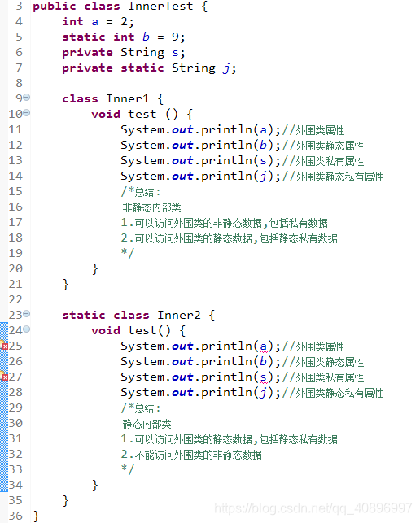The height and width of the screenshot is (523, 420).
Task: Click the error marker on line 25
Action: coord(4,346)
